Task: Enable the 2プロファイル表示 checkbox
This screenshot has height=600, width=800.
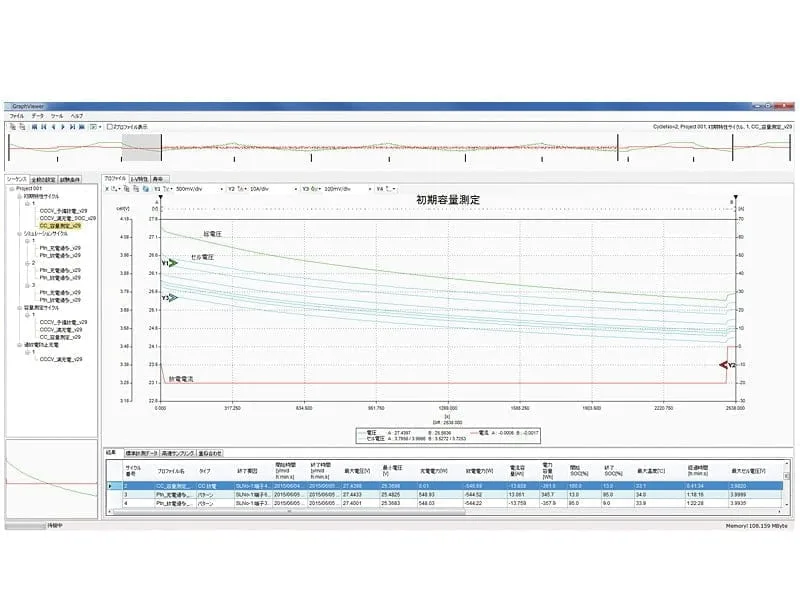Action: (110, 127)
